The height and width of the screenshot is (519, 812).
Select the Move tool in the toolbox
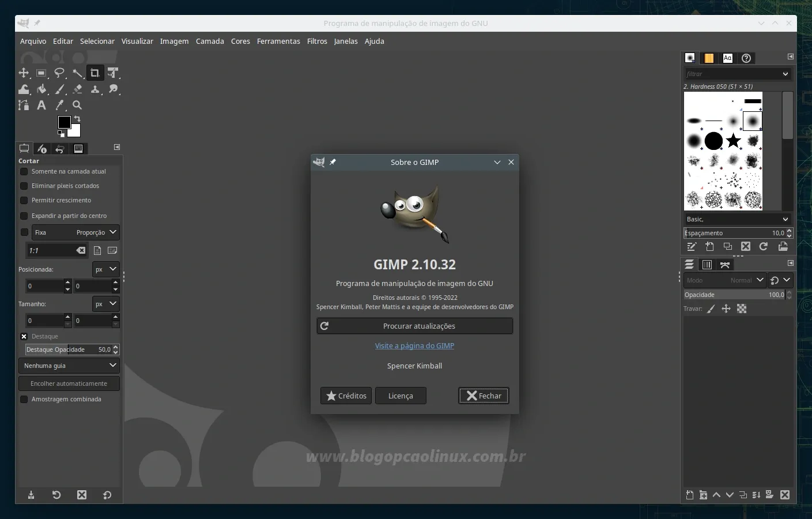pos(24,73)
